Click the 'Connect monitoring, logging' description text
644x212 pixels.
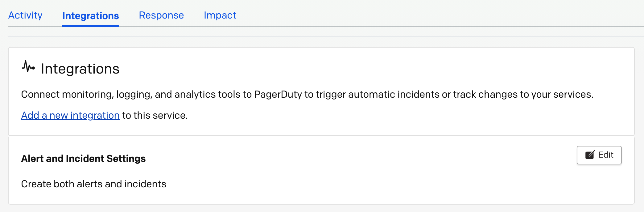coord(307,94)
